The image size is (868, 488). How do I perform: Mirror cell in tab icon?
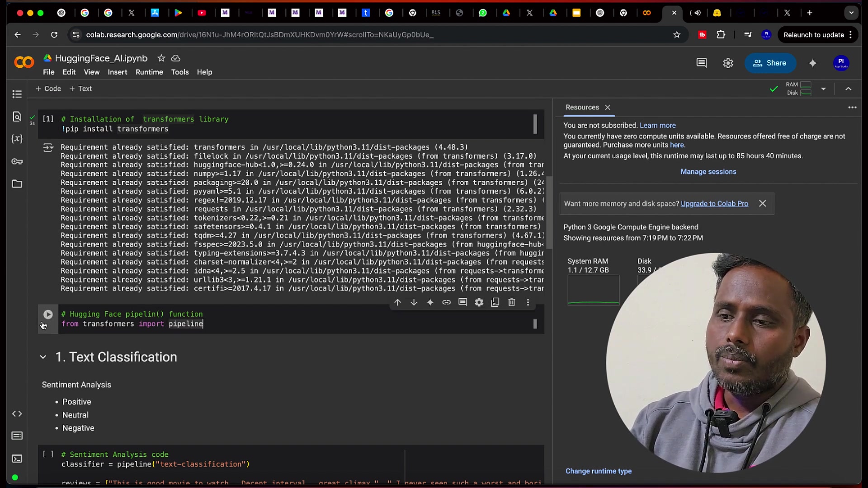coord(495,302)
